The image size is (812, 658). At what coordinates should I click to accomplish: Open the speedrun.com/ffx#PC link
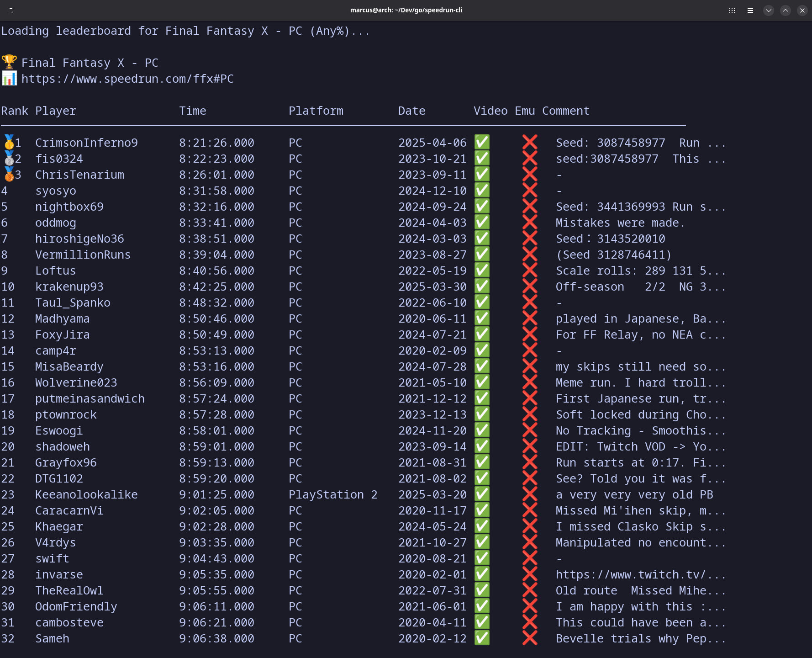[127, 79]
